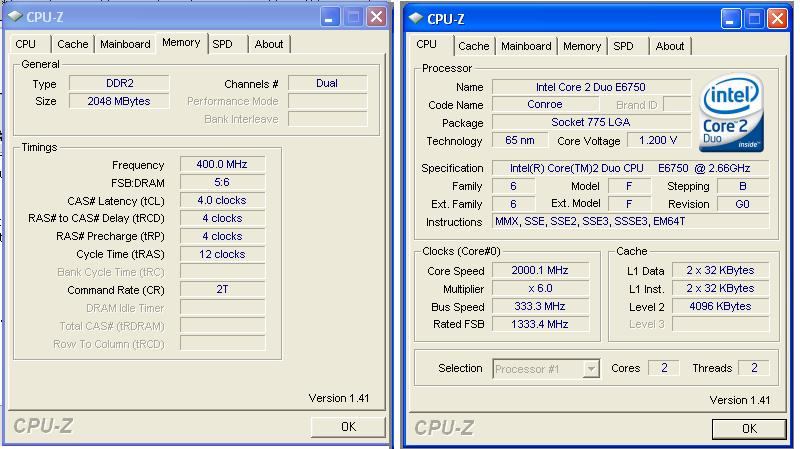This screenshot has height=449, width=800.
Task: Click the CPU specification string field
Action: coord(630,168)
